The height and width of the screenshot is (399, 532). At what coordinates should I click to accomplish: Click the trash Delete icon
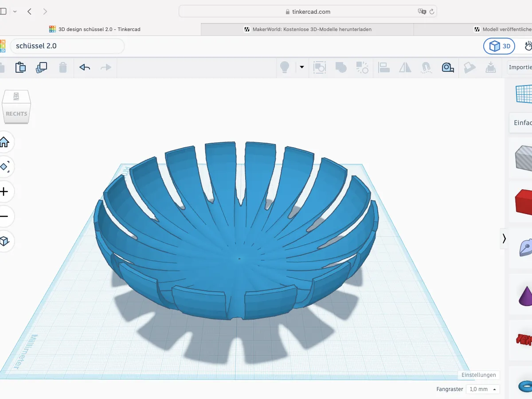(x=63, y=67)
